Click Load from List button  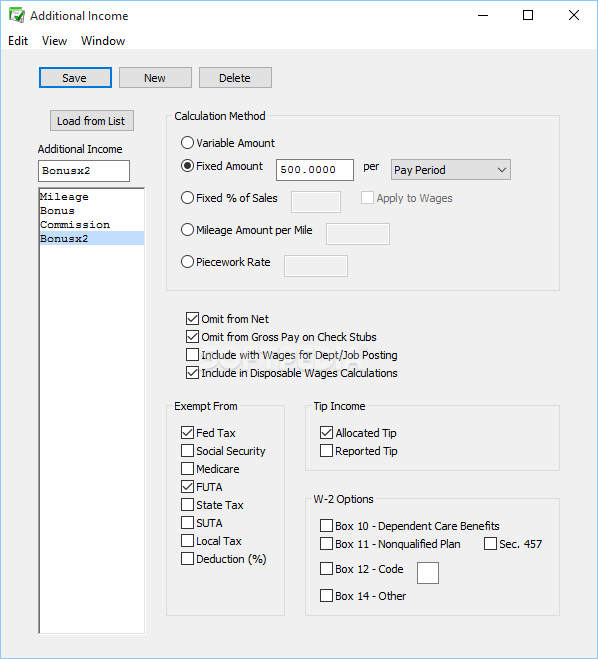tap(92, 121)
